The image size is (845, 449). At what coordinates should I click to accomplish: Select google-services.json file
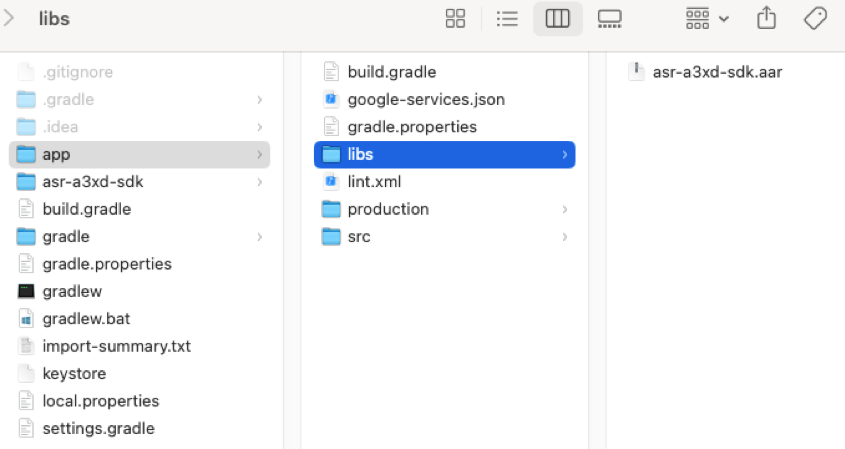[425, 99]
